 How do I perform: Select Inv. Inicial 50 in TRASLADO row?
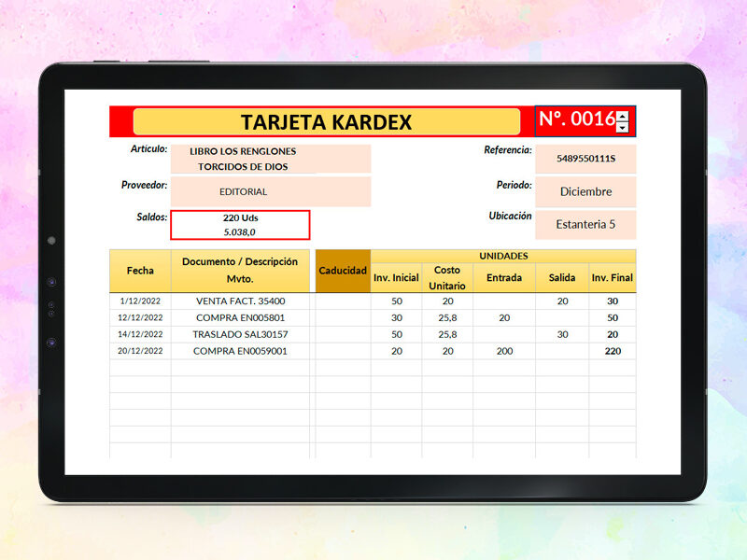(x=396, y=334)
